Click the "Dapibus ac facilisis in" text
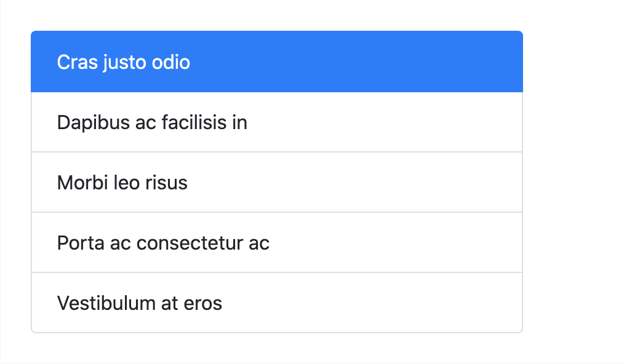Image resolution: width=624 pixels, height=364 pixels. tap(152, 122)
